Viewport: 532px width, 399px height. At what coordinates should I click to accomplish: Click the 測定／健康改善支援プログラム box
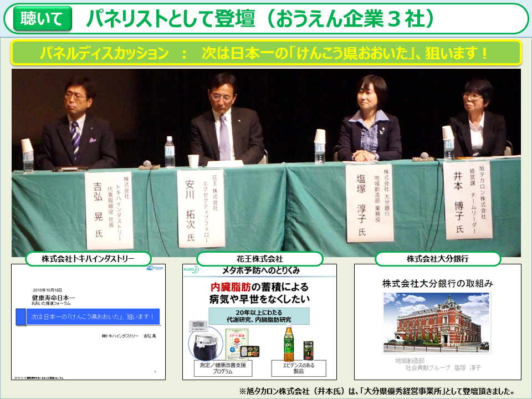point(223,368)
